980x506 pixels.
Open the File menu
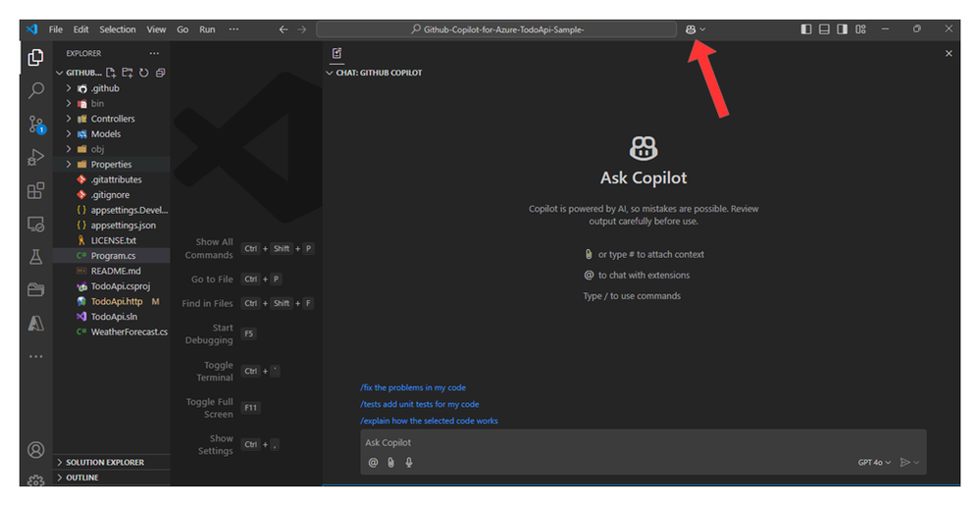tap(56, 29)
